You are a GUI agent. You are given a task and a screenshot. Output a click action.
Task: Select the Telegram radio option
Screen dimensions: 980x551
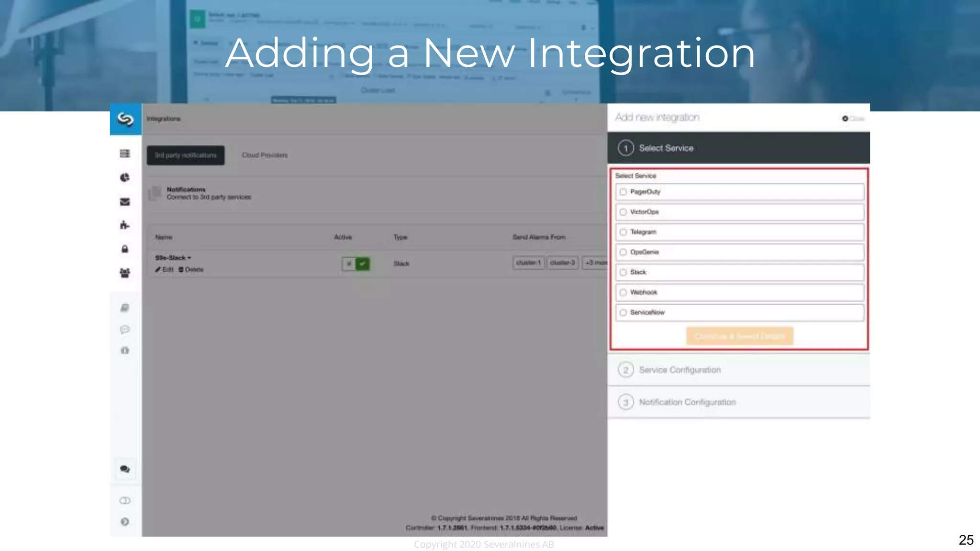pos(623,232)
